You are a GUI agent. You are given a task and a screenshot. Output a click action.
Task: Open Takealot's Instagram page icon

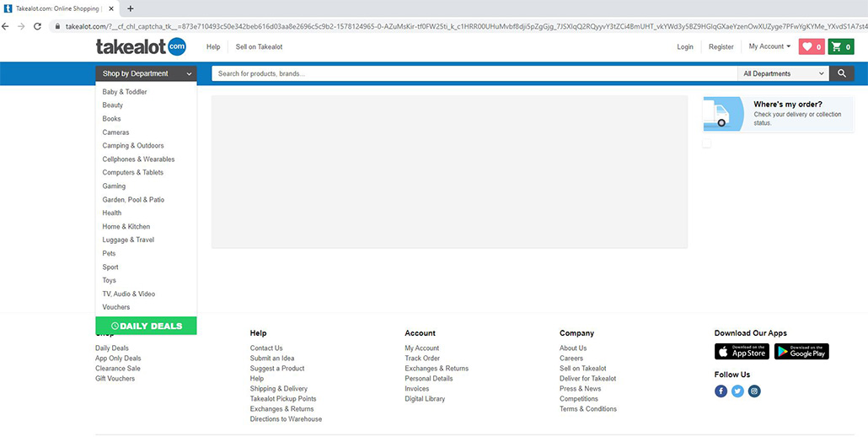coord(755,391)
